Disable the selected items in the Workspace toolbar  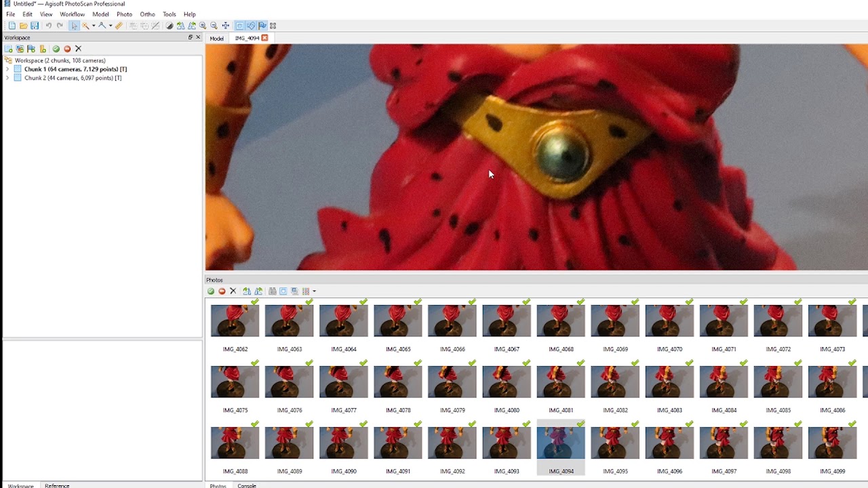(67, 49)
